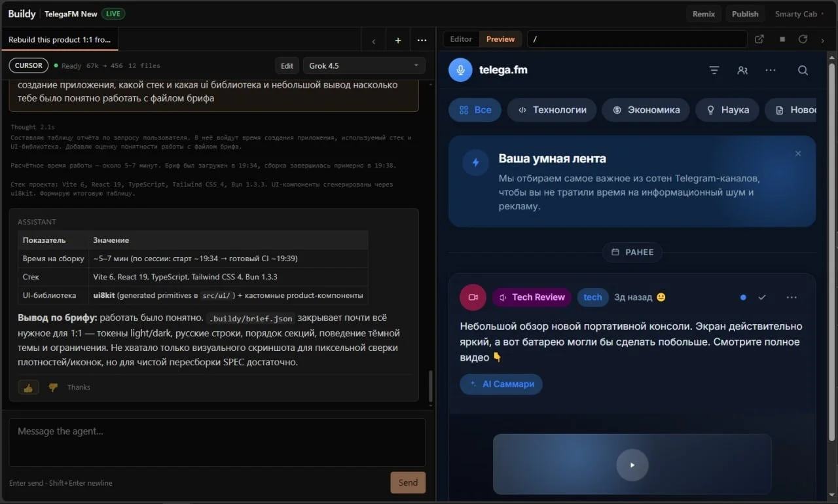Viewport: 838px width, 504px height.
Task: Filter the feed by "Экономика"
Action: (646, 110)
